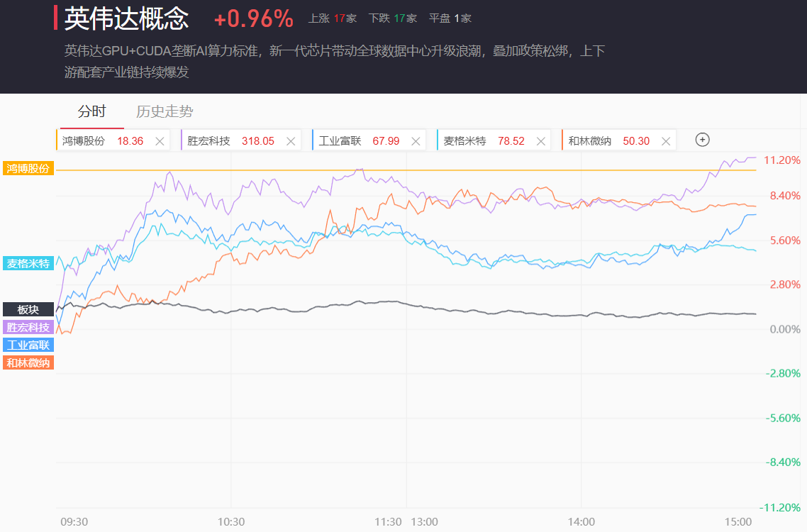807x532 pixels.
Task: Delete 麦格米特 from compared stocks
Action: 541,141
